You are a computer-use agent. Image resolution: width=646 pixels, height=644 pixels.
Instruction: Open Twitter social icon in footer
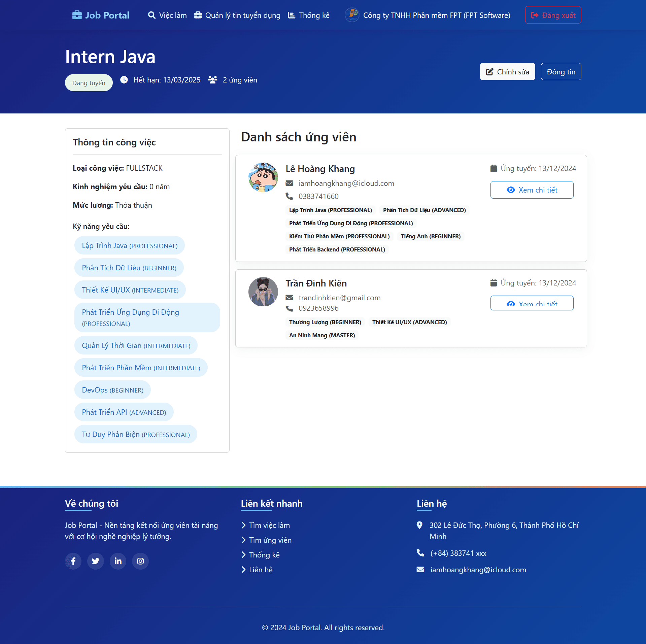[x=96, y=561]
